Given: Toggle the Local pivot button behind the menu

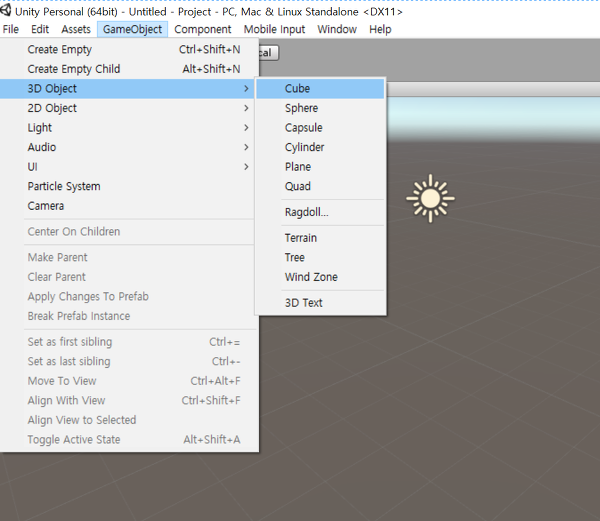Looking at the screenshot, I should [269, 53].
